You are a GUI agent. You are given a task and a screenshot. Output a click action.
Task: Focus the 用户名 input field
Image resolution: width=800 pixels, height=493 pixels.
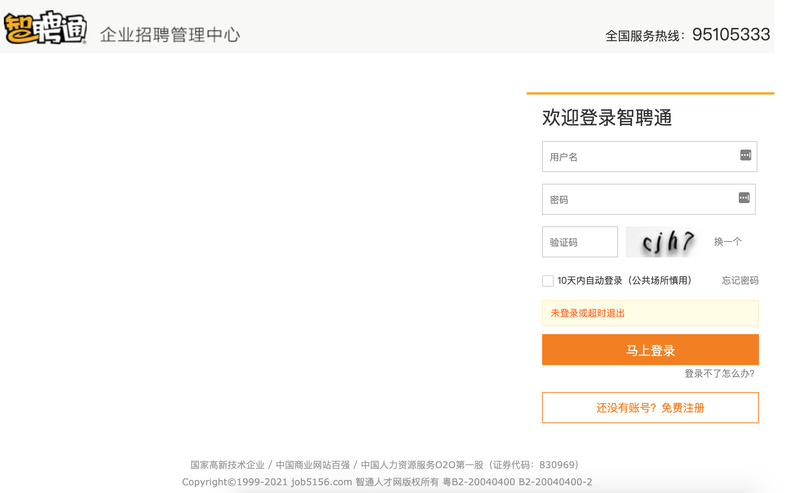[x=649, y=157]
